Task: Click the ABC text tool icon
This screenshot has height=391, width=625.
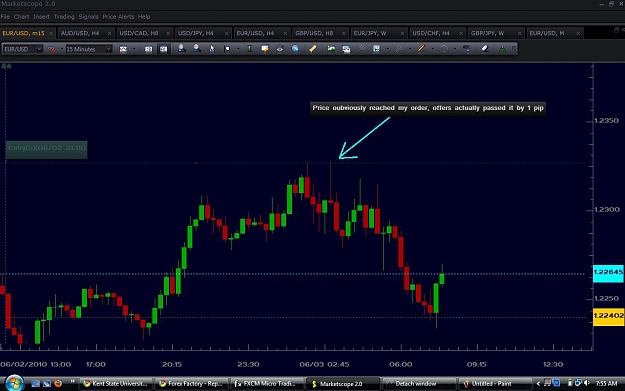Action: point(466,49)
